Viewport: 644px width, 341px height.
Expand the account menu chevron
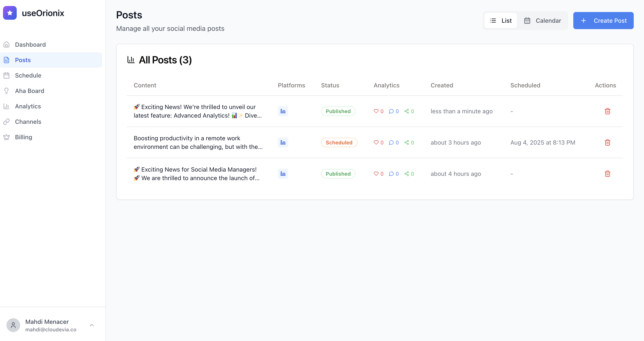click(x=92, y=325)
